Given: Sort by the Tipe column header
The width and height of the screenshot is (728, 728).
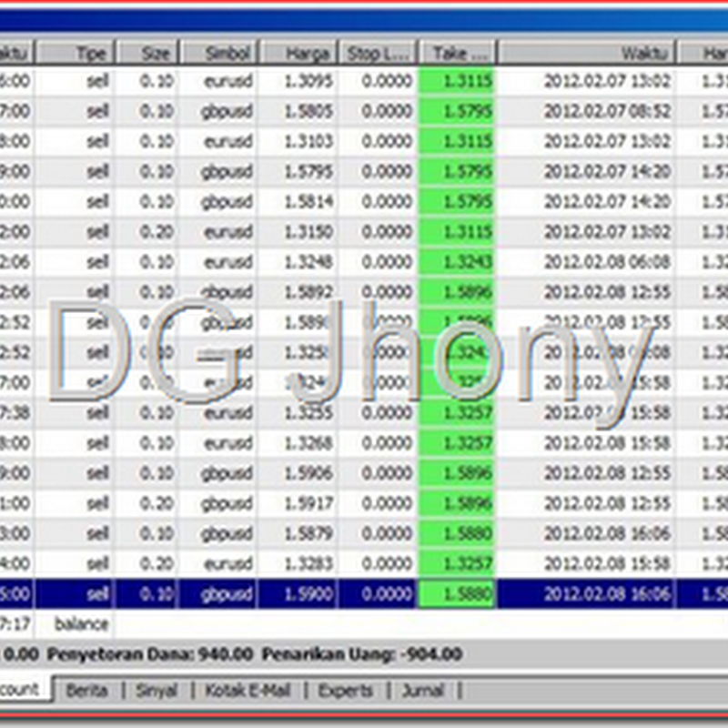Looking at the screenshot, I should (x=75, y=53).
